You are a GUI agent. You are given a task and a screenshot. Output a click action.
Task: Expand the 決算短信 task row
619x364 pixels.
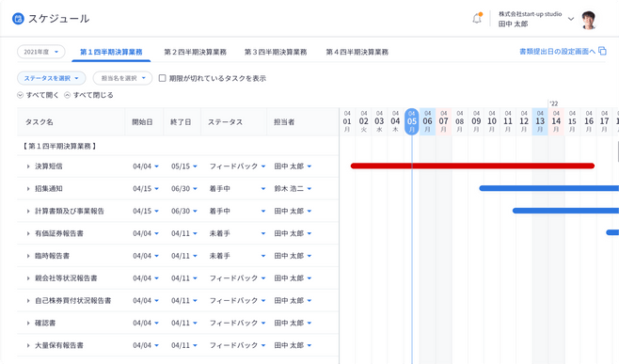[x=28, y=166]
